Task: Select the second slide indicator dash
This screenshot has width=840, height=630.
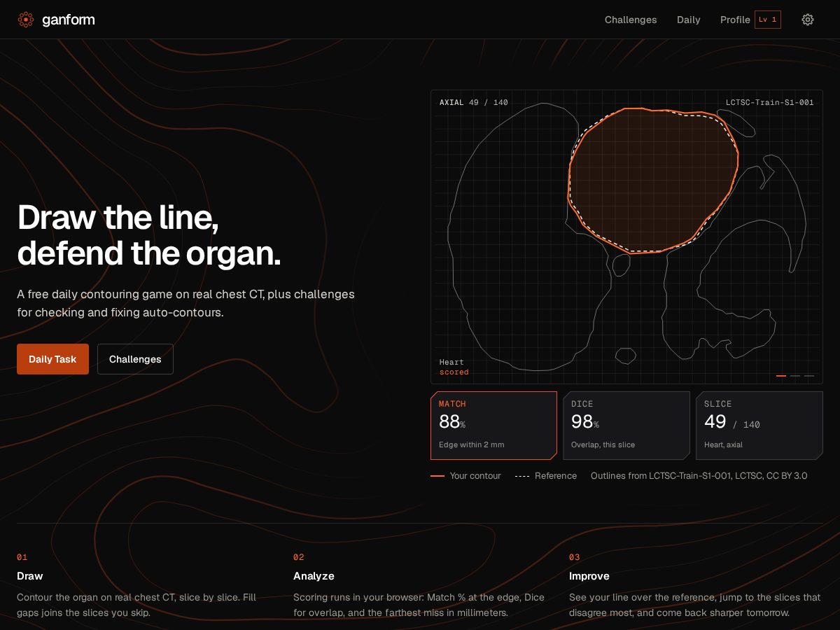Action: click(795, 376)
